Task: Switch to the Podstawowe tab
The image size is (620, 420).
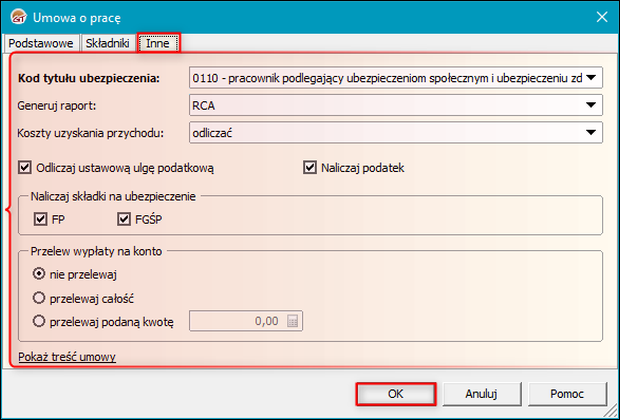Action: 40,43
